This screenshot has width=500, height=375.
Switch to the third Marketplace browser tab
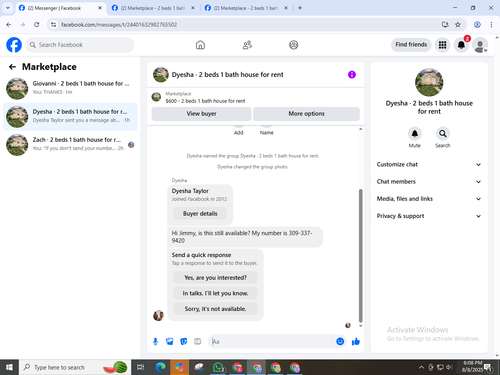pos(246,8)
